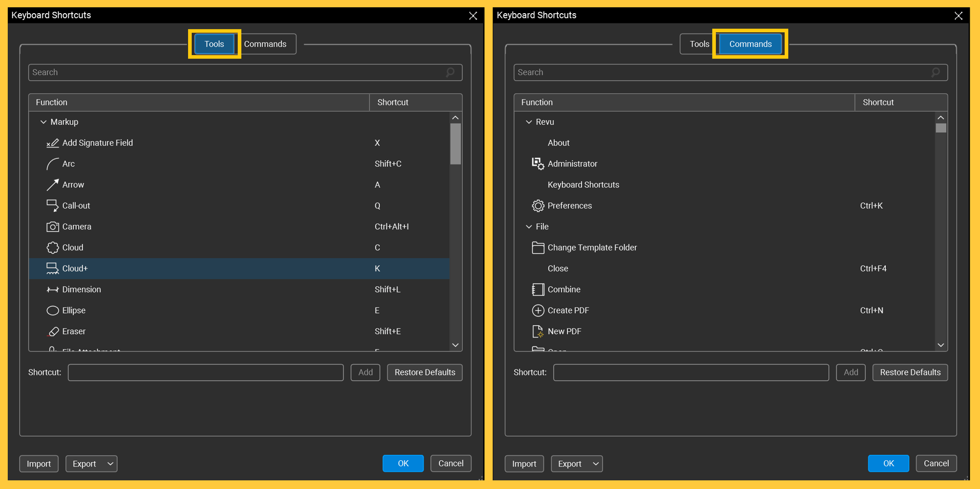Image resolution: width=980 pixels, height=489 pixels.
Task: Select the Call-out tool icon
Action: [53, 205]
